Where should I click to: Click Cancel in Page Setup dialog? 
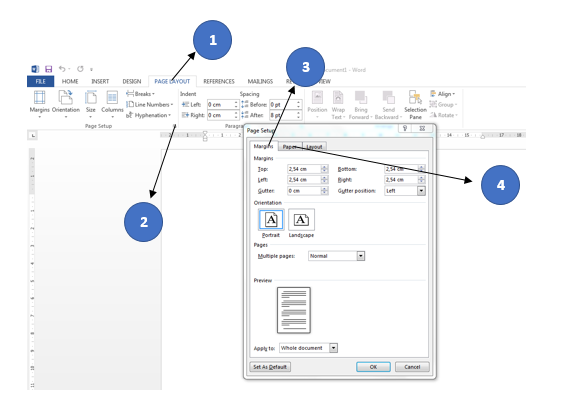pos(412,367)
